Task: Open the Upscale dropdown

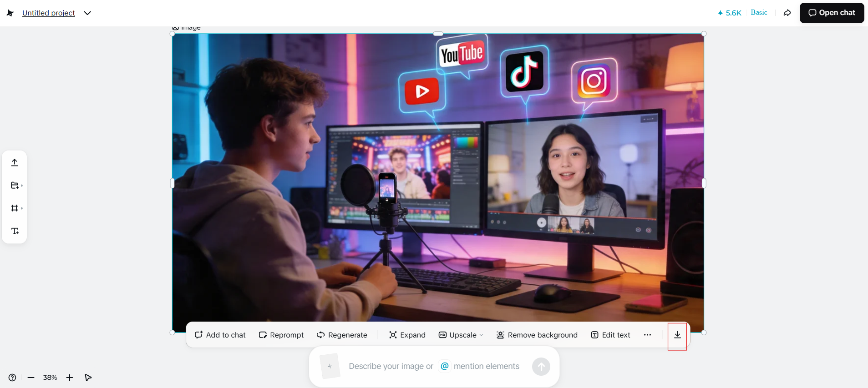Action: (461, 335)
